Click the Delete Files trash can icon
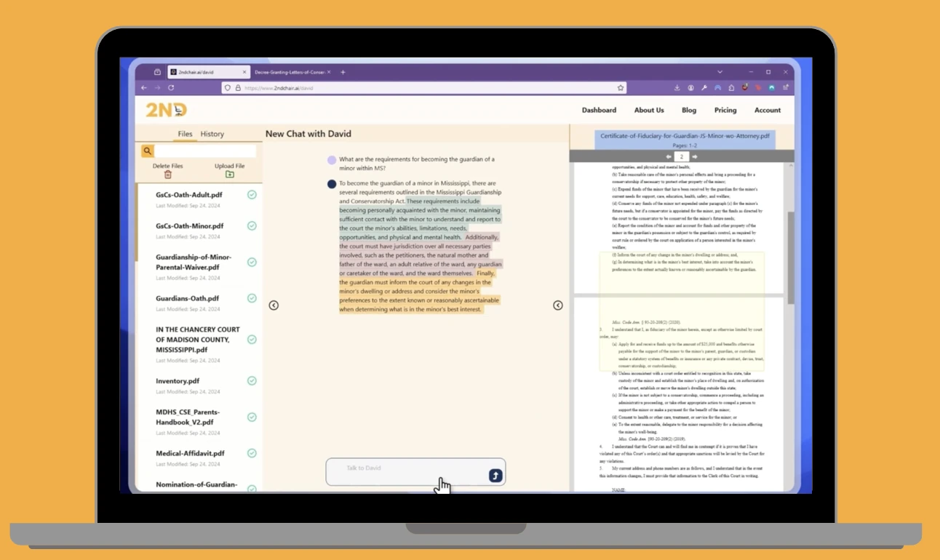 pyautogui.click(x=167, y=175)
